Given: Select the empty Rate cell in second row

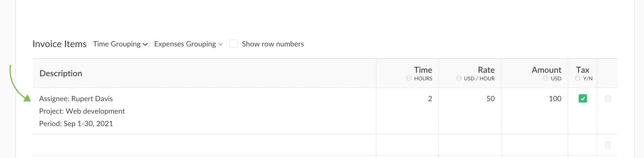Looking at the screenshot, I should pos(470,145).
